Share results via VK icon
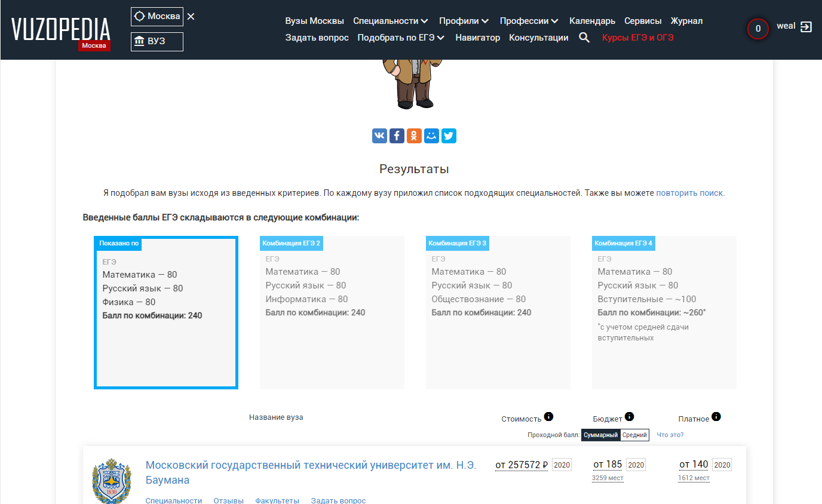The height and width of the screenshot is (504, 822). [x=379, y=136]
